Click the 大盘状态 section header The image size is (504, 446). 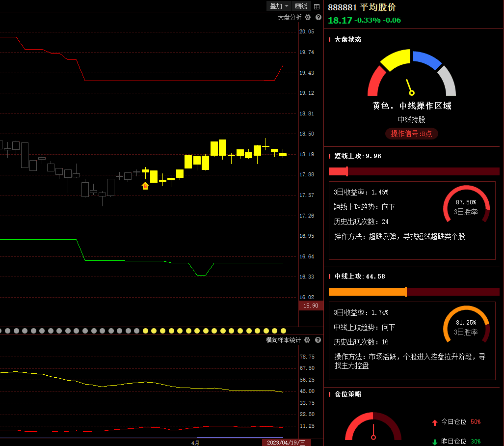[x=348, y=39]
